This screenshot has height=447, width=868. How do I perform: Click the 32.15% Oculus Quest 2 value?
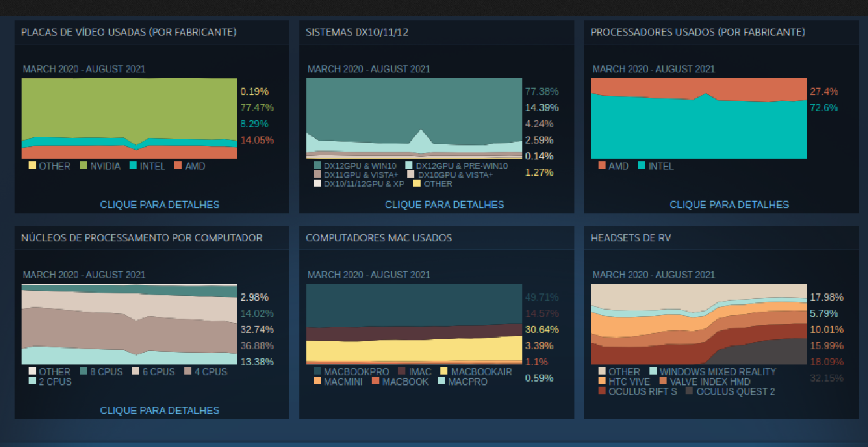pyautogui.click(x=826, y=378)
